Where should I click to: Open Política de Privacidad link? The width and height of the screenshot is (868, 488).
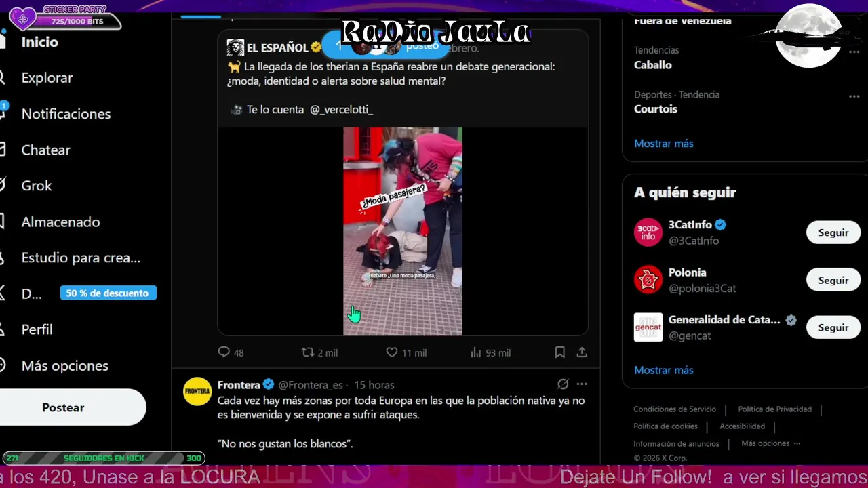[x=774, y=409]
